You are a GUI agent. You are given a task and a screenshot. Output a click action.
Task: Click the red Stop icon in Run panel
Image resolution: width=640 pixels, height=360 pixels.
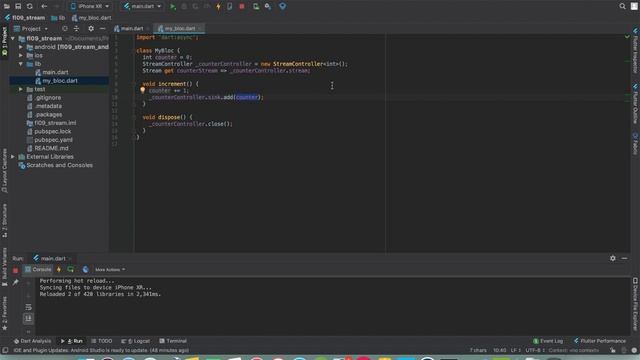pyautogui.click(x=16, y=270)
